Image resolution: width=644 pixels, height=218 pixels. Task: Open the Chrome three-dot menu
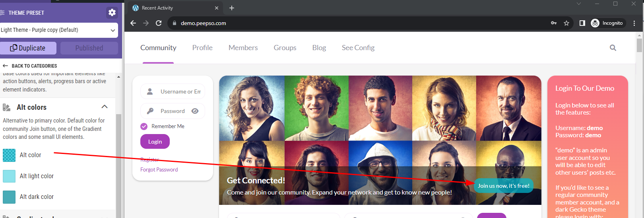tap(634, 23)
